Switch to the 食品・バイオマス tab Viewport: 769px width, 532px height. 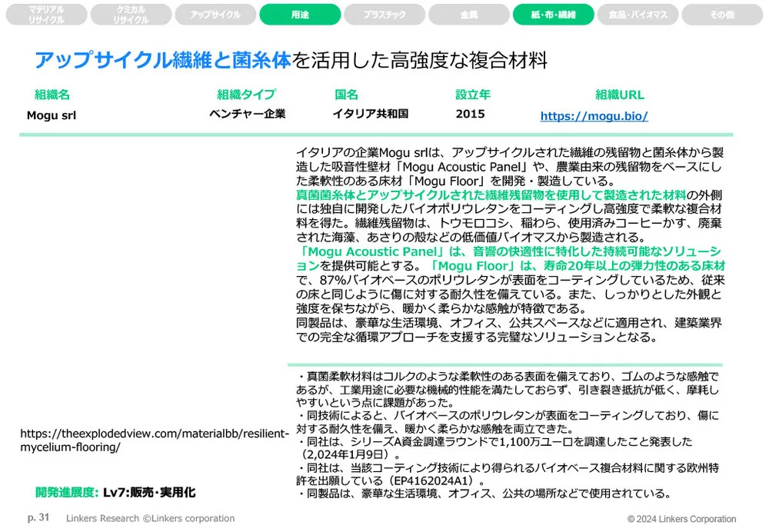coord(638,14)
